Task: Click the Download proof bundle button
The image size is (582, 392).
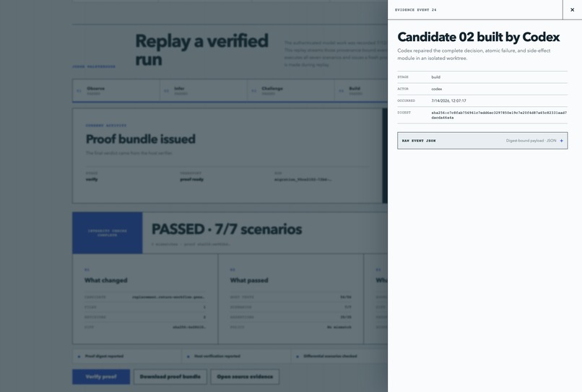Action: click(x=170, y=376)
